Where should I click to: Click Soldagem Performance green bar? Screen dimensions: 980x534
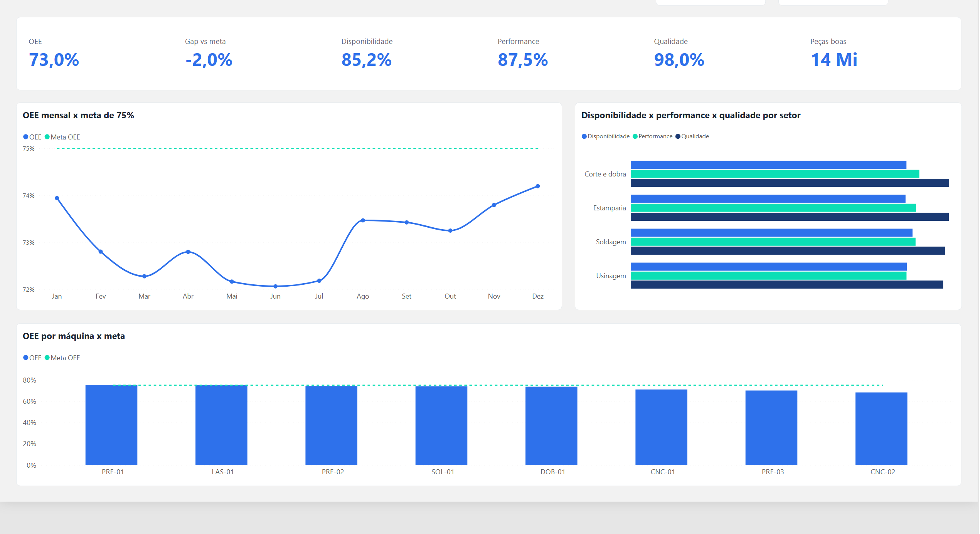(x=773, y=242)
